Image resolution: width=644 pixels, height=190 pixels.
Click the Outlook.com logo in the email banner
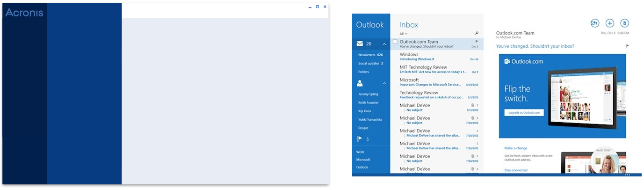pos(524,61)
